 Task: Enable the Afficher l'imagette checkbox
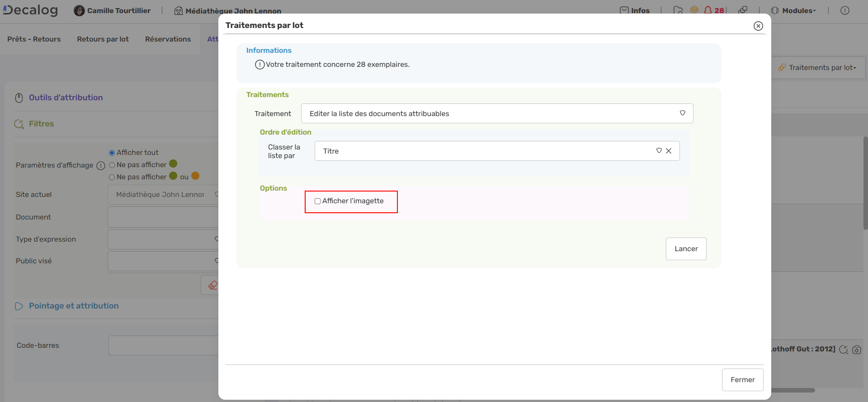pos(317,201)
